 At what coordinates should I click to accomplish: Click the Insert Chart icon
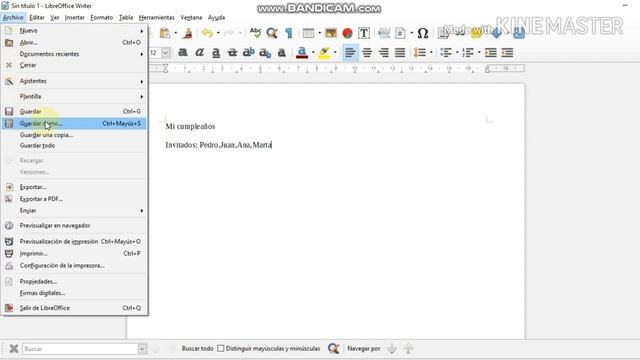click(347, 33)
